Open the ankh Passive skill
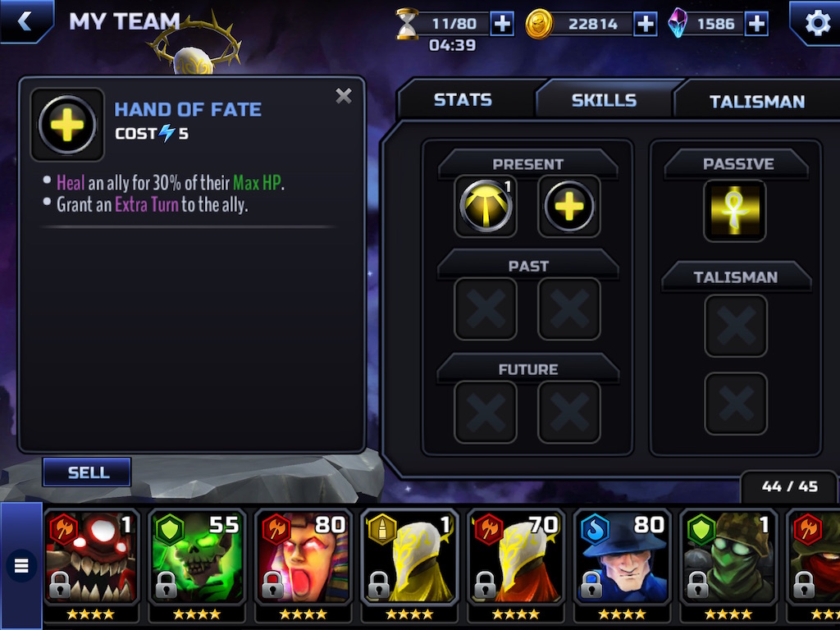The height and width of the screenshot is (630, 840). tap(735, 211)
